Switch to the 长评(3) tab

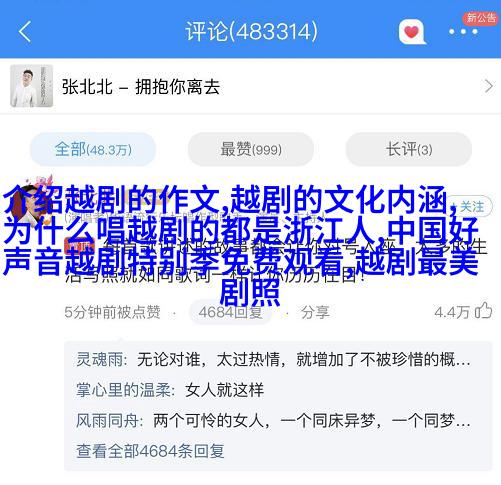409,149
